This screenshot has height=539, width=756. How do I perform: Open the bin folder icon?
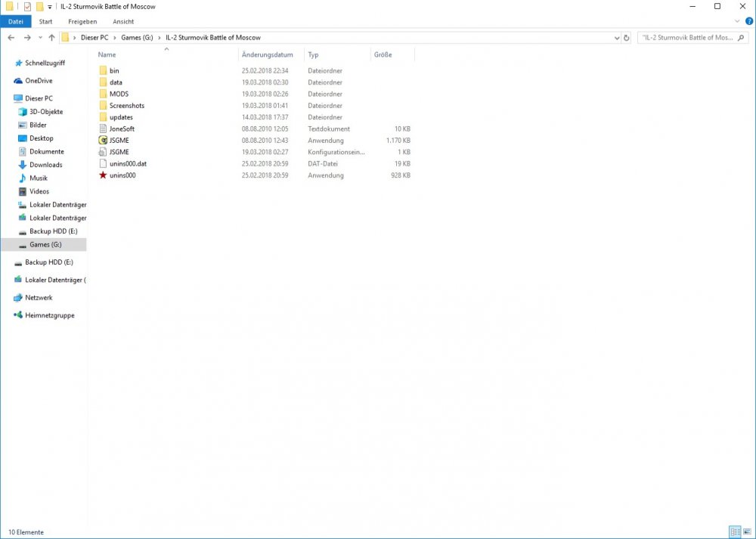(103, 70)
